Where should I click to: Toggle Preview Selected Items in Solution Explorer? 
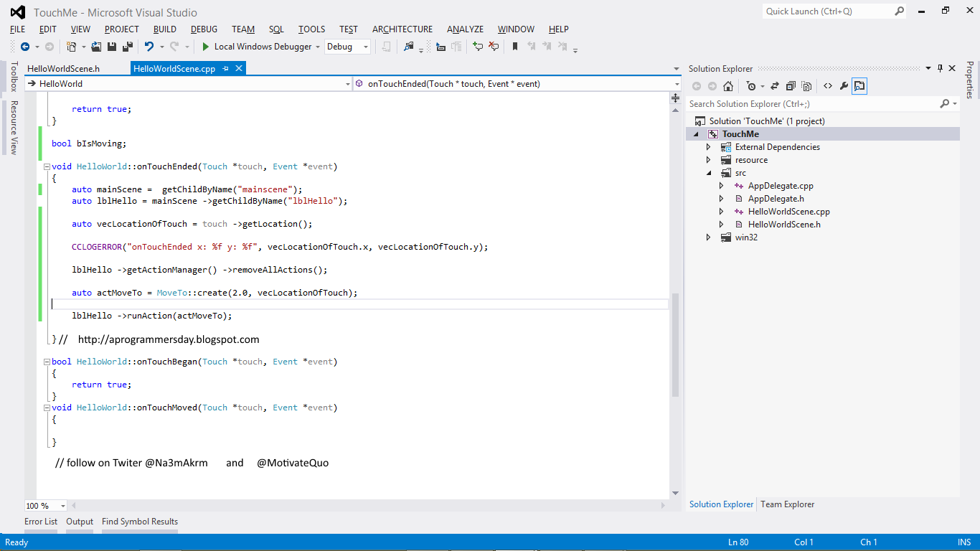(x=859, y=86)
